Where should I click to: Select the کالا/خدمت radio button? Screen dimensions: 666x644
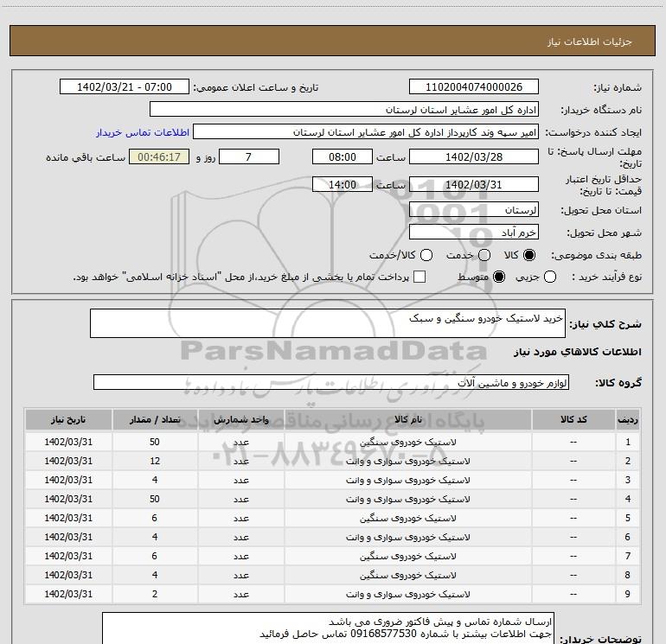(426, 255)
